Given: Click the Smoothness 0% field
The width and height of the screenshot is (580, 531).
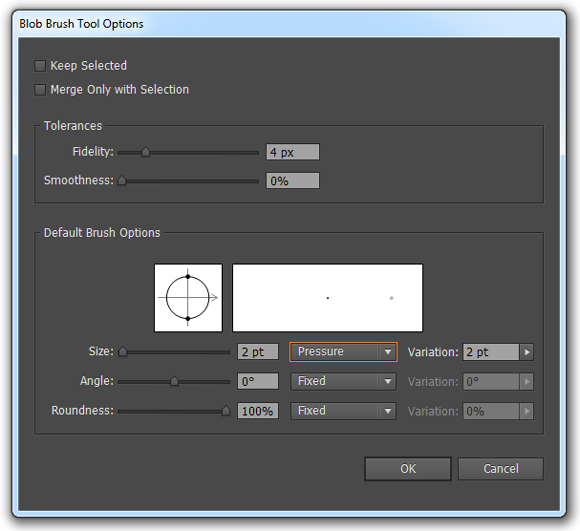Looking at the screenshot, I should click(x=293, y=181).
